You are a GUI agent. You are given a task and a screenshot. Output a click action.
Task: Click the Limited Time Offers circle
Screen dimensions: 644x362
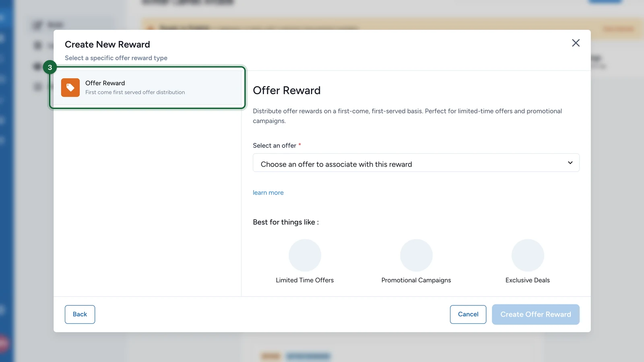(305, 255)
